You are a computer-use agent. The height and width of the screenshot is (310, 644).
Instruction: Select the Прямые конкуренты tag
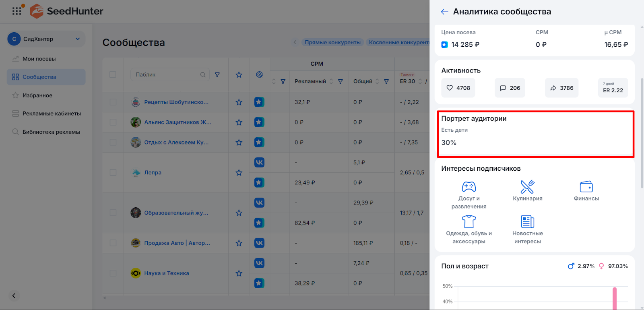click(332, 42)
